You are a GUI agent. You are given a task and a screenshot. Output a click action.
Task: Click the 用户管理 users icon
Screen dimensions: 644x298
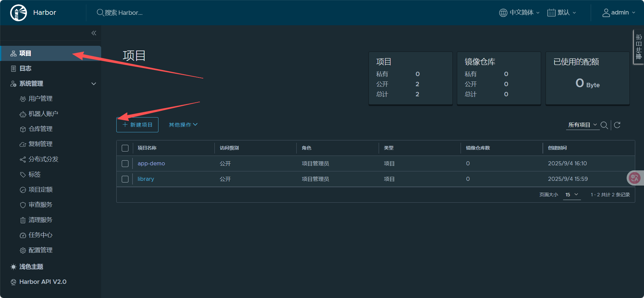23,99
